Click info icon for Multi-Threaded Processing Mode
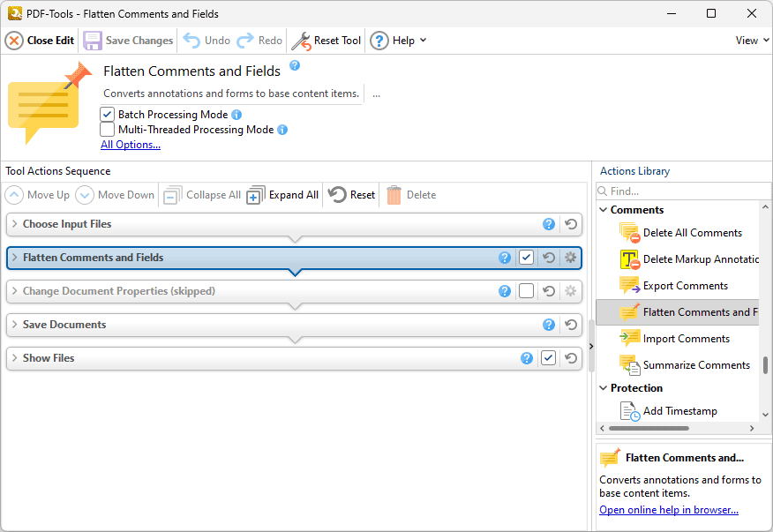 tap(282, 130)
